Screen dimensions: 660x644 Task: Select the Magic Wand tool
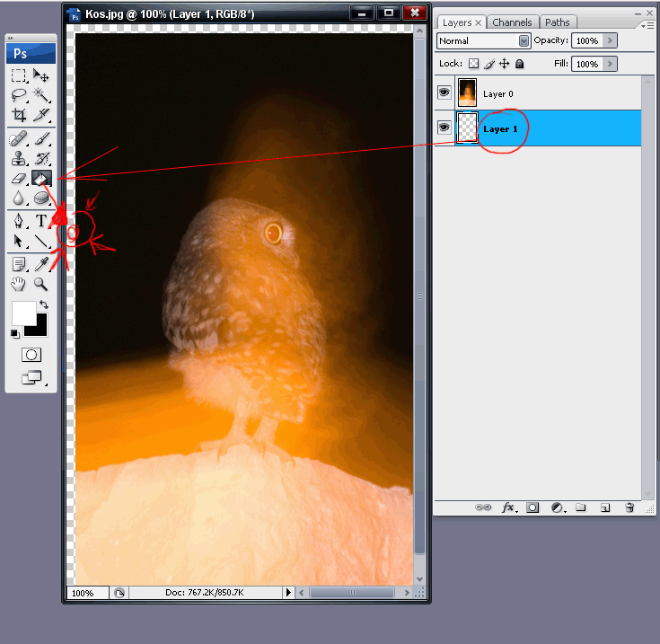pyautogui.click(x=41, y=95)
